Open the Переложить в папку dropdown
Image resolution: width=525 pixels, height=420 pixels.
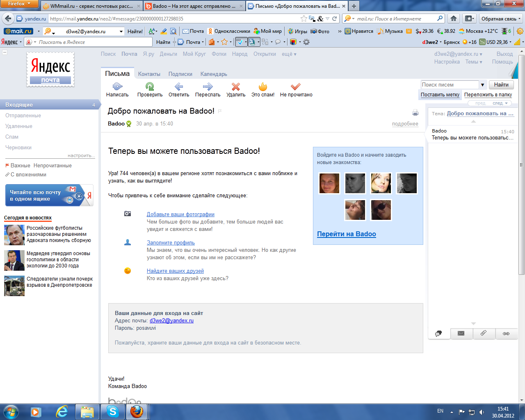point(488,95)
